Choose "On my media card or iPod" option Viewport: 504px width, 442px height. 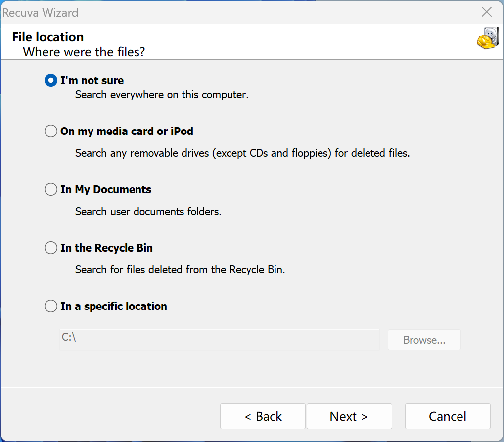tap(51, 132)
